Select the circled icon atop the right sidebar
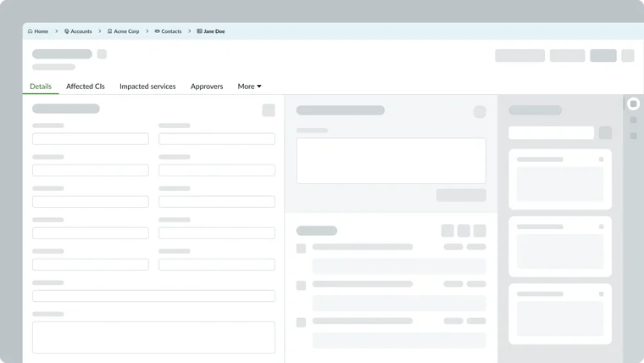This screenshot has height=363, width=644. click(x=633, y=104)
